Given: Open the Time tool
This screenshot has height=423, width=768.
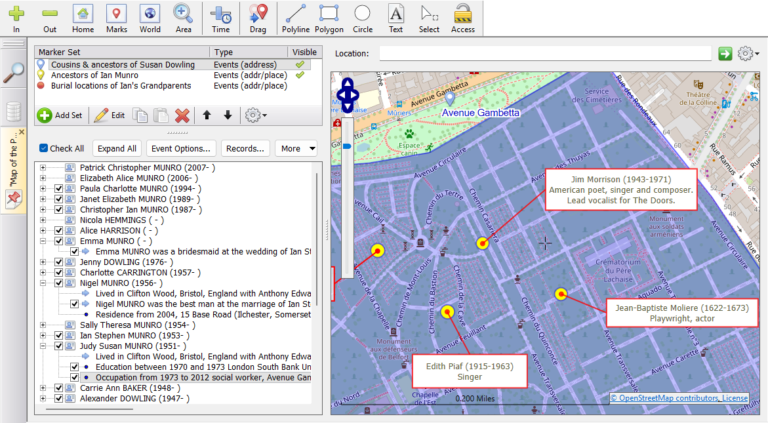Looking at the screenshot, I should click(220, 18).
